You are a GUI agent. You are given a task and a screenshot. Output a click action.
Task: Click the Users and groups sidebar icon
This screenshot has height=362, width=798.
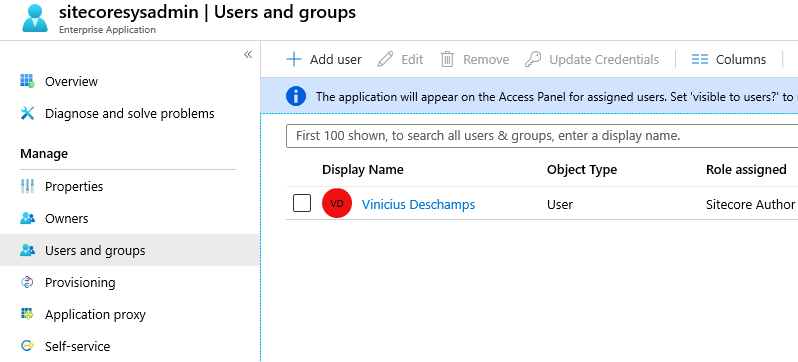27,250
